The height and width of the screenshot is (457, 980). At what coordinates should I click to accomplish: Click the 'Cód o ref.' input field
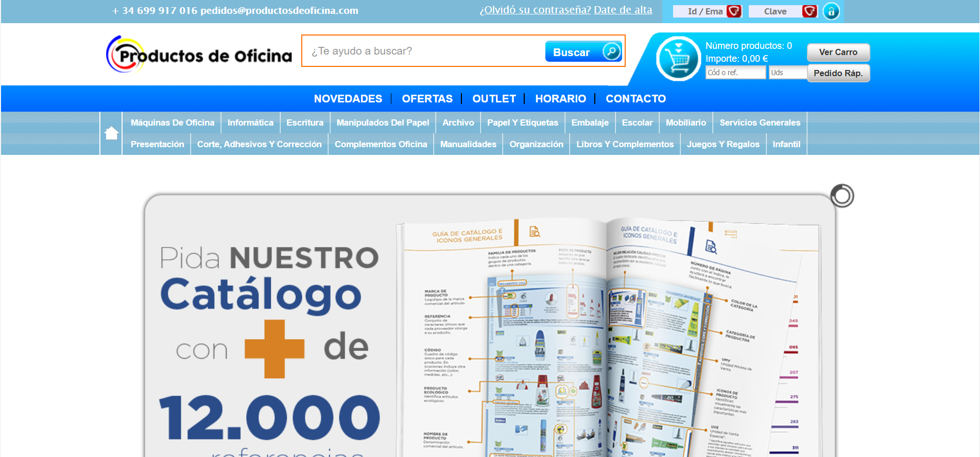(735, 73)
